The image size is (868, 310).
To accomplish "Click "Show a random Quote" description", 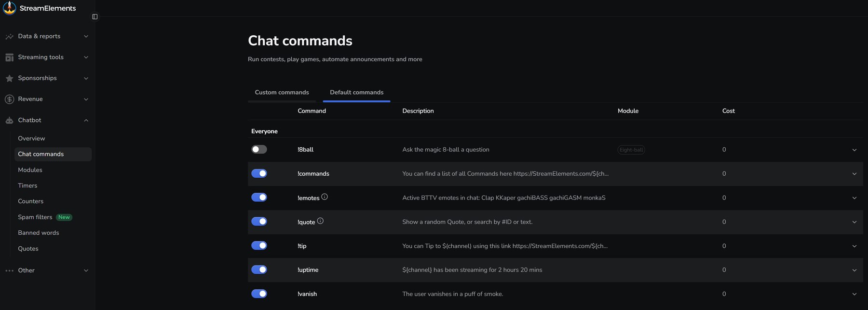I will pyautogui.click(x=467, y=222).
